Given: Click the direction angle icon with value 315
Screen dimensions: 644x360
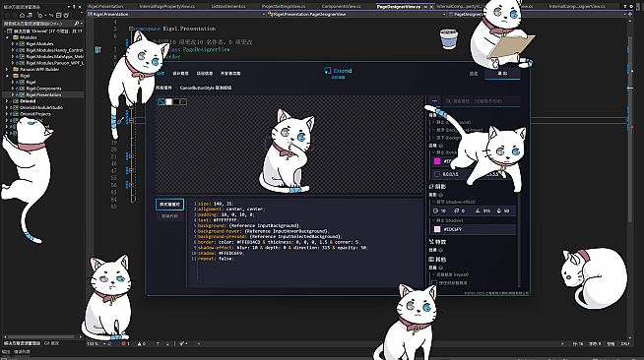Looking at the screenshot, I should 478,210.
